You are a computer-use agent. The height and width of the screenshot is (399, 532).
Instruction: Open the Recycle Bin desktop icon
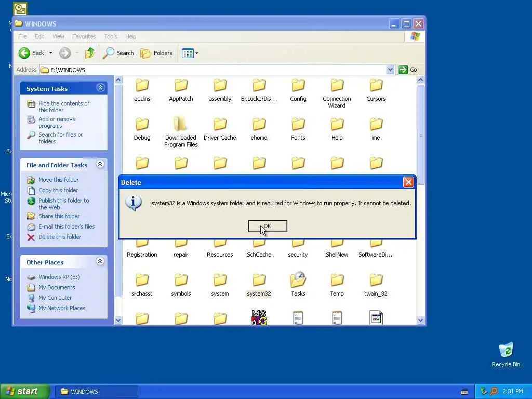(506, 355)
